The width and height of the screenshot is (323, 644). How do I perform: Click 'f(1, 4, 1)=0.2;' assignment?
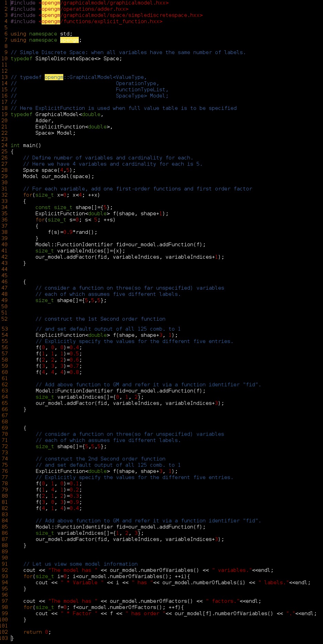(x=59, y=490)
